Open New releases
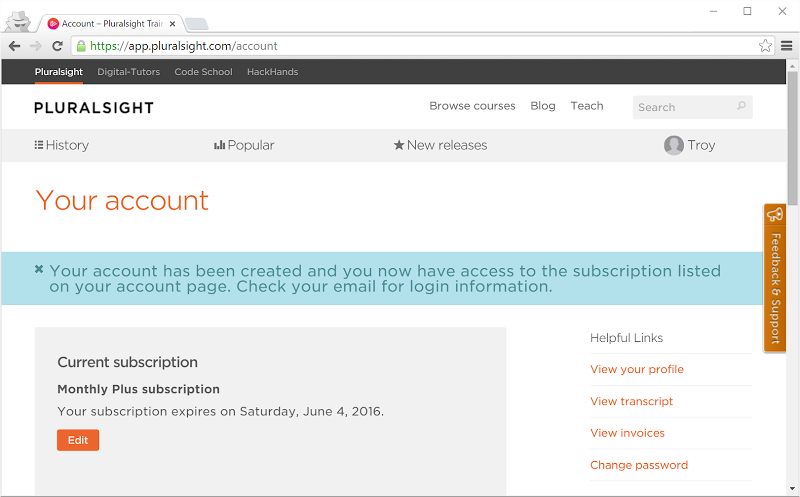Image resolution: width=800 pixels, height=497 pixels. click(x=440, y=145)
